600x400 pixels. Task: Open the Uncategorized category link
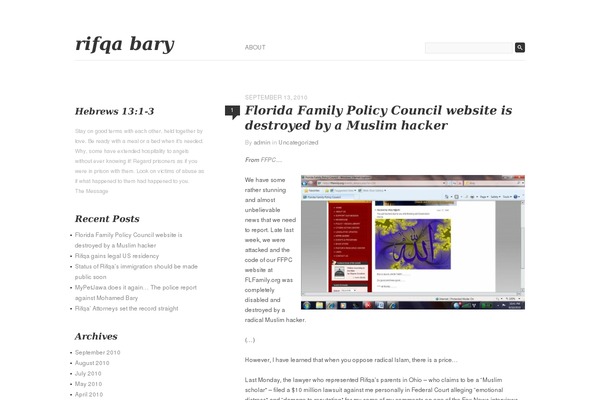click(298, 142)
